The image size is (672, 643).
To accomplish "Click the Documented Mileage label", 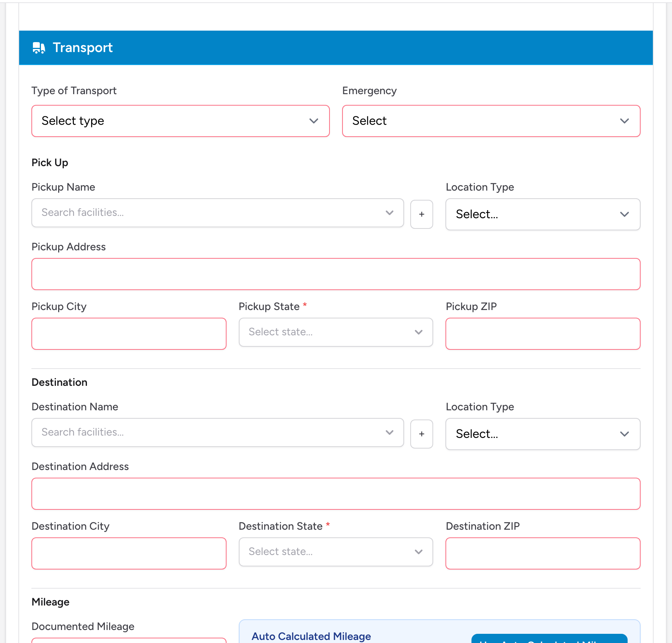I will tap(83, 627).
